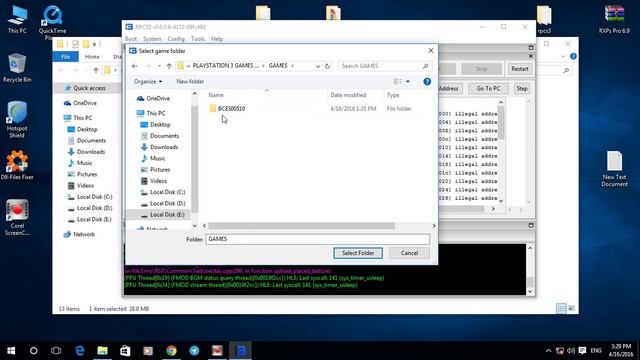
Task: Select Music in dialog navigation pane
Action: pyautogui.click(x=158, y=158)
